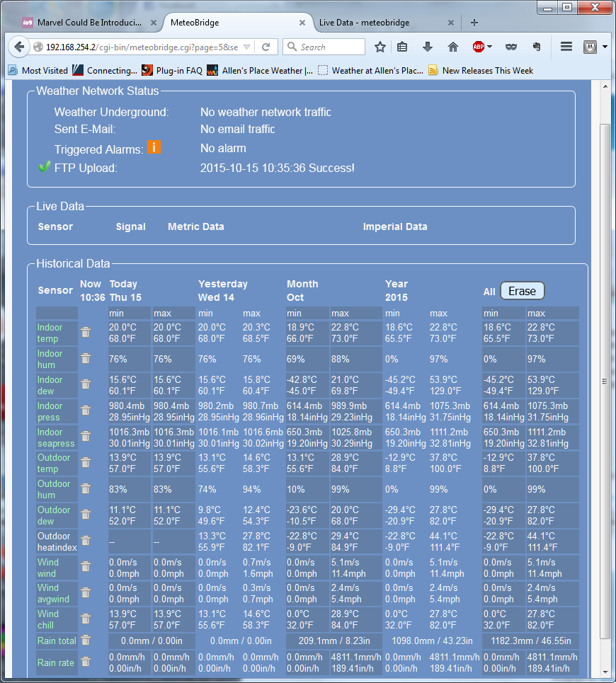Image resolution: width=616 pixels, height=683 pixels.
Task: Open the Firefox downloads arrow icon
Action: 427,47
